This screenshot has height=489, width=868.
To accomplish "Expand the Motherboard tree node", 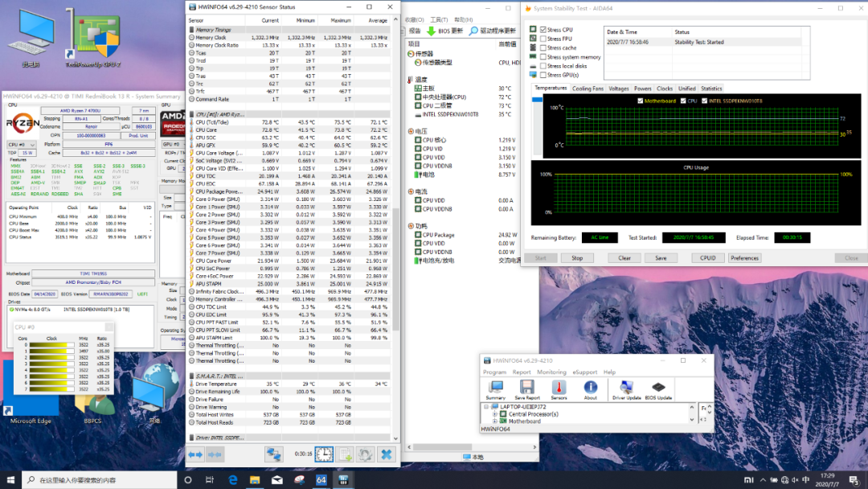I will coord(495,421).
